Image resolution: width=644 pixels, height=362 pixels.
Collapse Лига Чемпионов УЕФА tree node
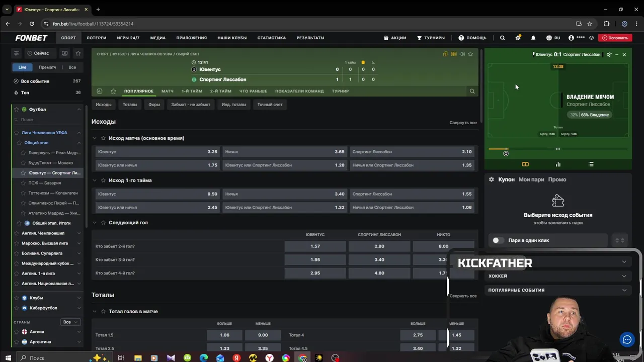tap(79, 133)
